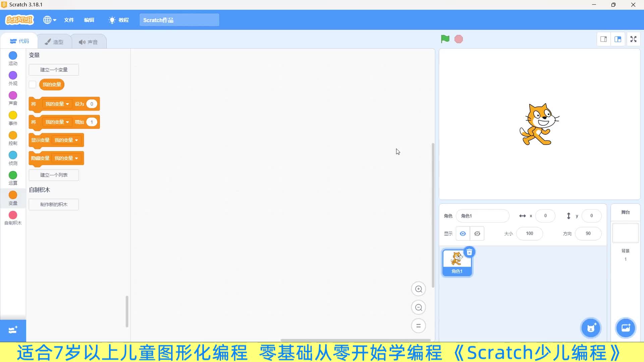Viewport: 644px width, 362px height.
Task: Open the 编辑 menu
Action: click(89, 20)
